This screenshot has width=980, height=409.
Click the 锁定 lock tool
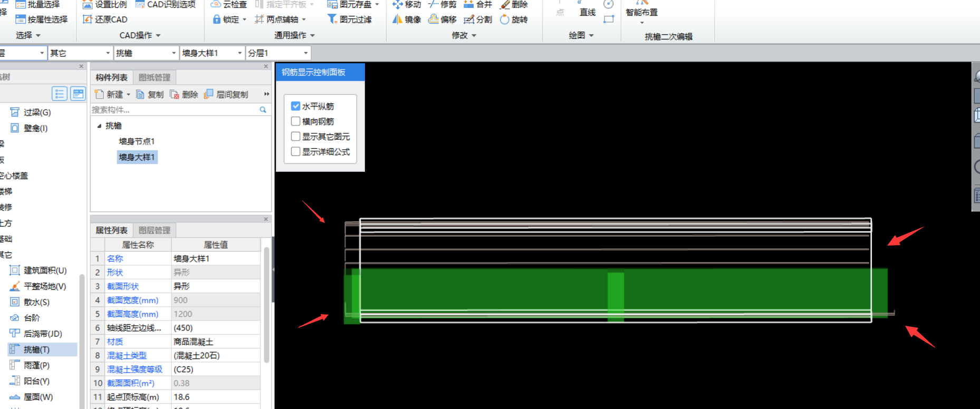pos(229,20)
